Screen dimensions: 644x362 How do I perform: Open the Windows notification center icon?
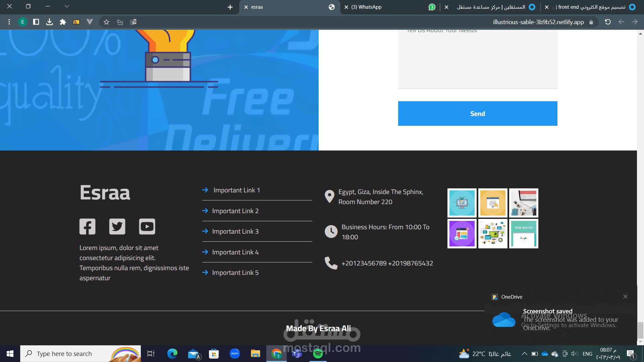point(631,354)
